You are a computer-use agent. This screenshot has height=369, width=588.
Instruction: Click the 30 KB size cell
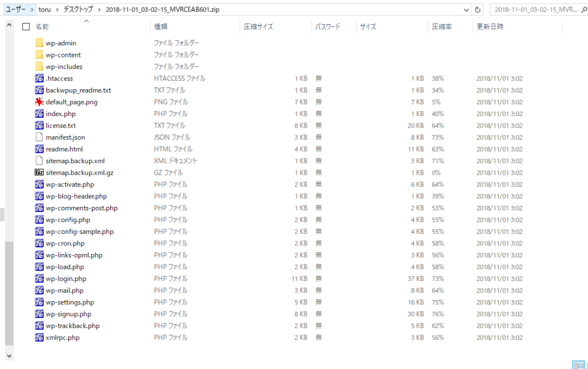pyautogui.click(x=416, y=314)
